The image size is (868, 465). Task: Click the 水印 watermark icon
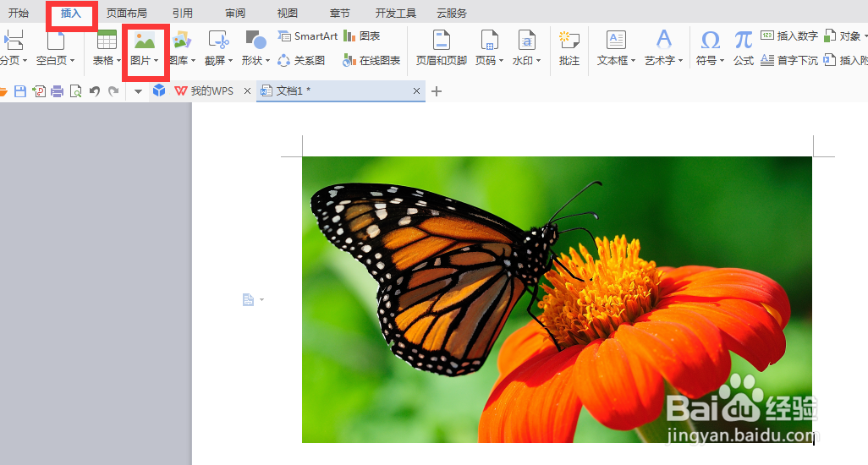[x=526, y=41]
